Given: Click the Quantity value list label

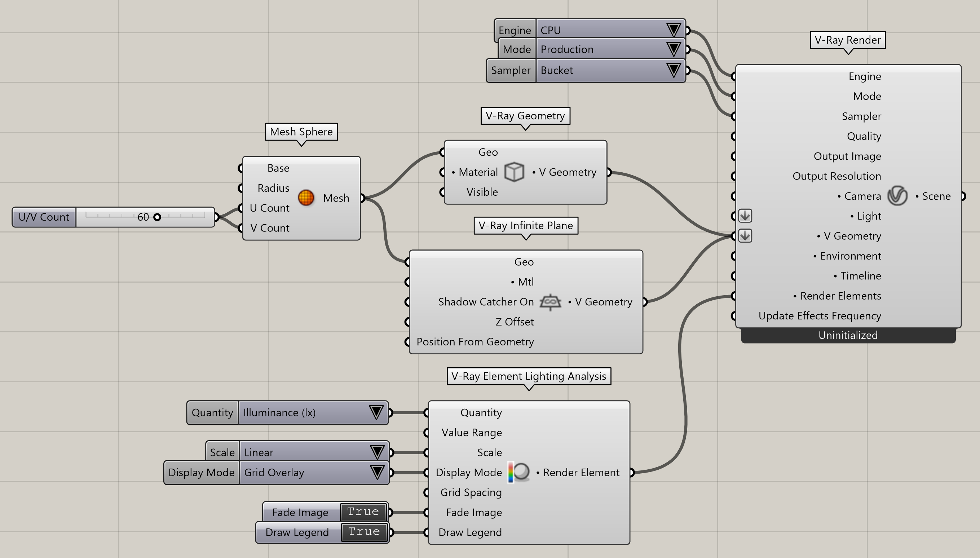Looking at the screenshot, I should pyautogui.click(x=212, y=412).
